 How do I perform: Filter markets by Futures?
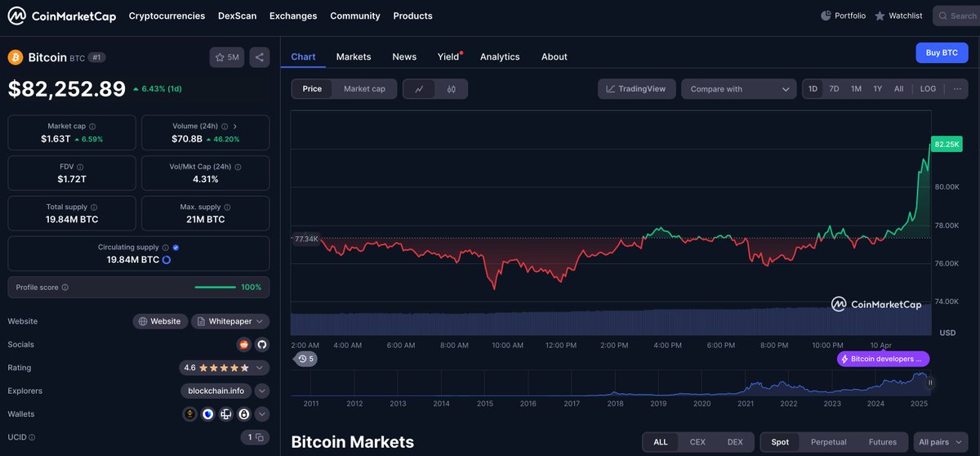coord(883,442)
